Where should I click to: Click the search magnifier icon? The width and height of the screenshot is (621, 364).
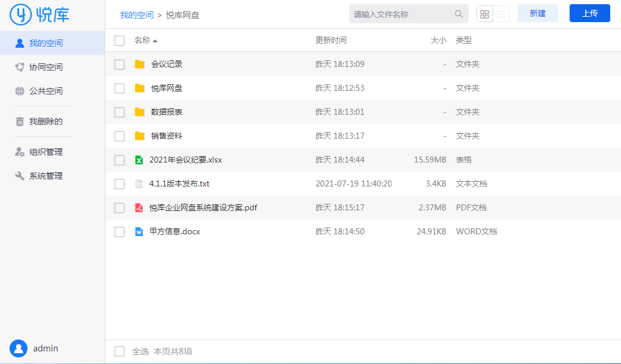[458, 14]
